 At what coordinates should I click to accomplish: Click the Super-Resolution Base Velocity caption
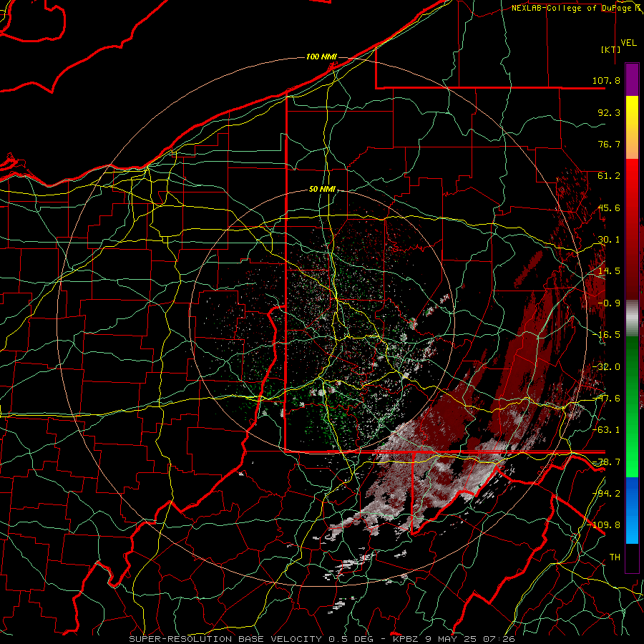(321, 639)
